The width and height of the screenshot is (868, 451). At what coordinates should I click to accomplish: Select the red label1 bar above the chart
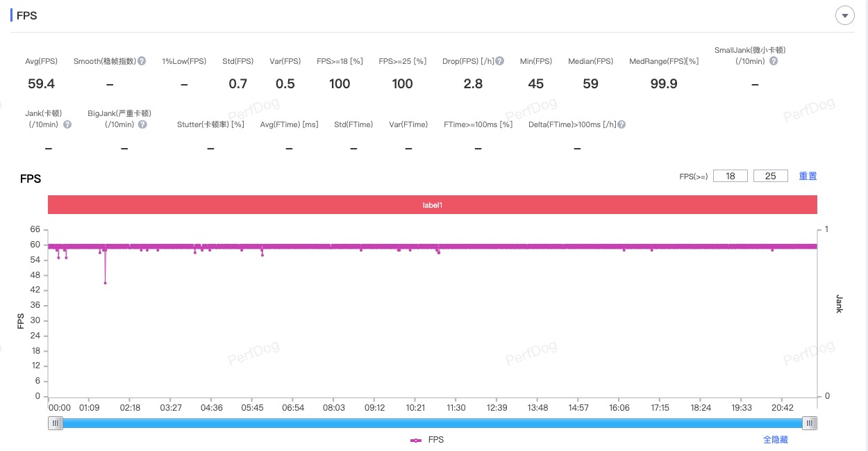(x=432, y=205)
